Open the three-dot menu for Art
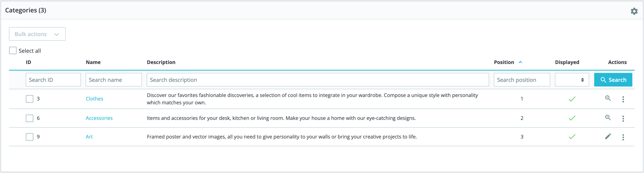The image size is (644, 173). coord(623,137)
